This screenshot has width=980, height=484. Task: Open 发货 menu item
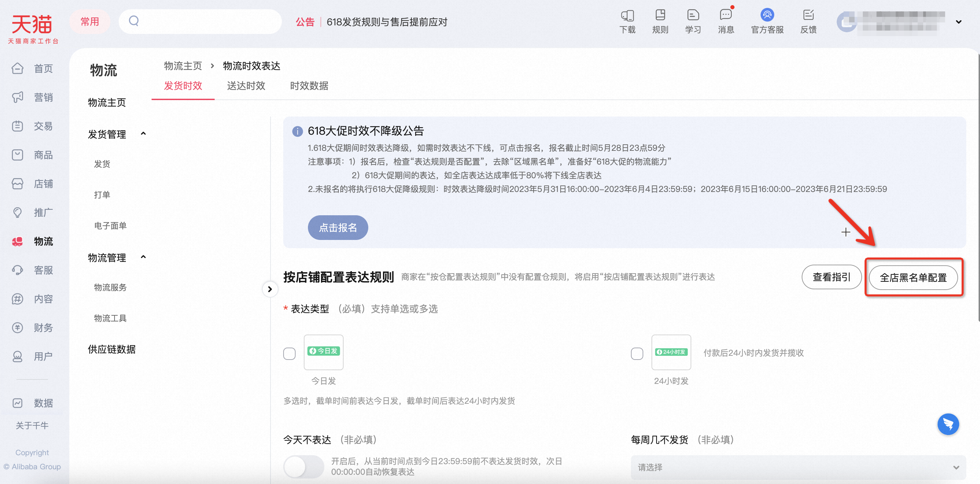102,164
